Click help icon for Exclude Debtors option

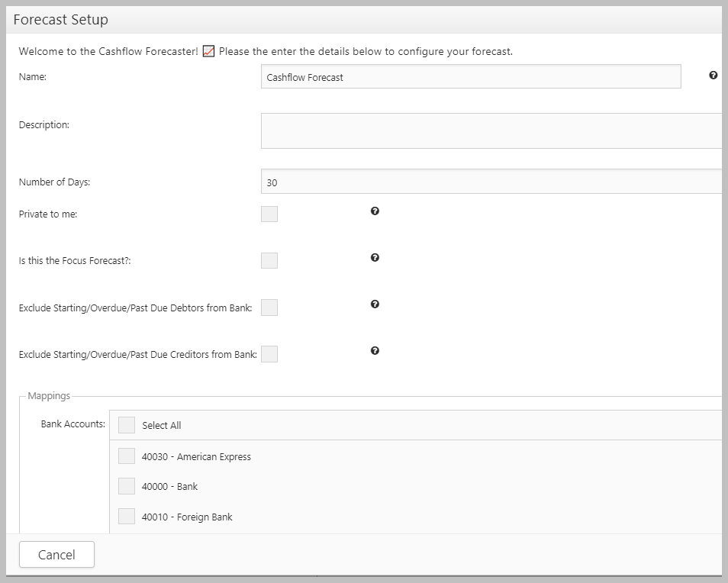tap(375, 304)
